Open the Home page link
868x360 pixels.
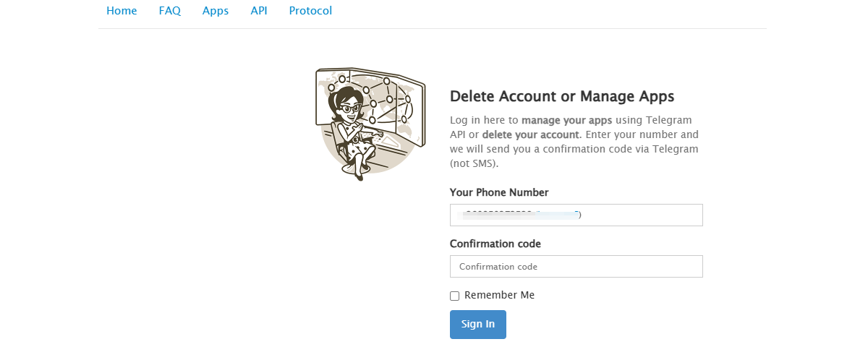point(122,11)
